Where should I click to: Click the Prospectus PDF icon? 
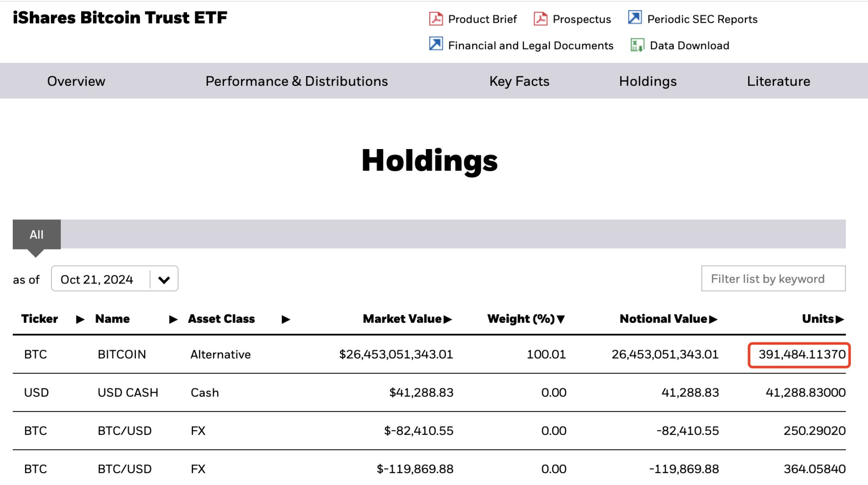tap(540, 19)
